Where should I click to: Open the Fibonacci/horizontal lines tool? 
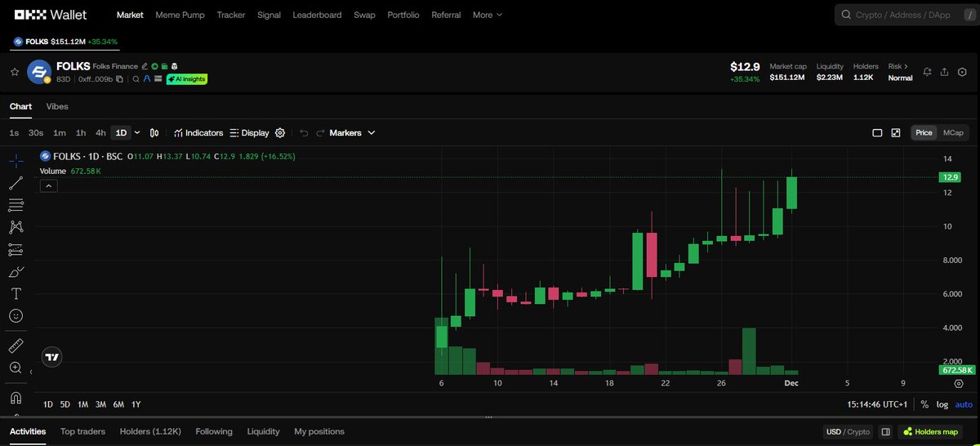16,205
